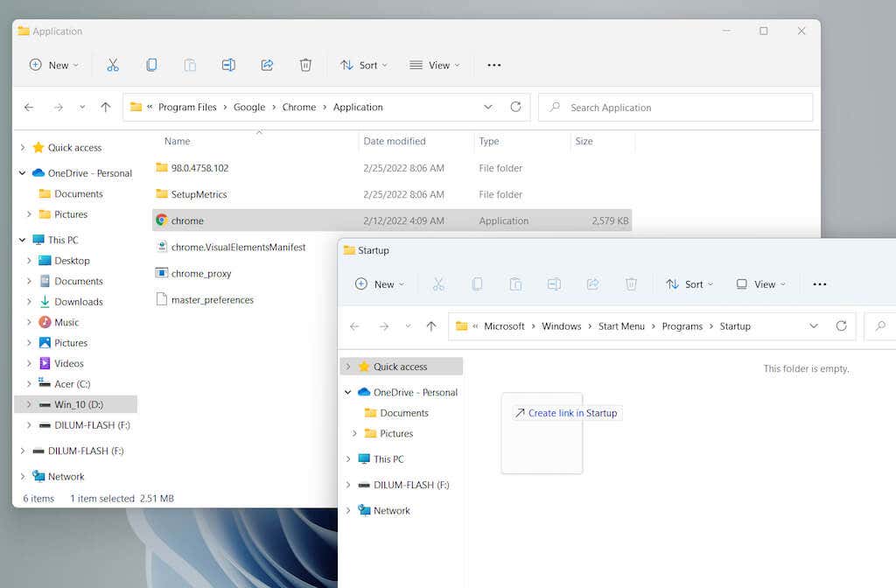Sort files by the Date modified column
This screenshot has height=588, width=896.
[x=395, y=141]
